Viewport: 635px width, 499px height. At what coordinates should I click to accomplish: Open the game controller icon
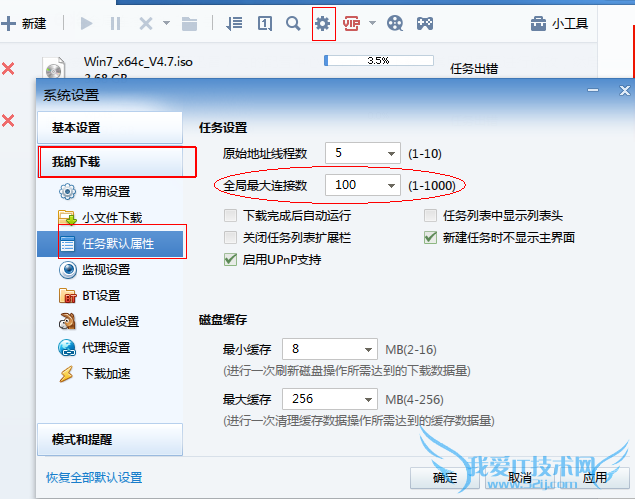pos(425,23)
